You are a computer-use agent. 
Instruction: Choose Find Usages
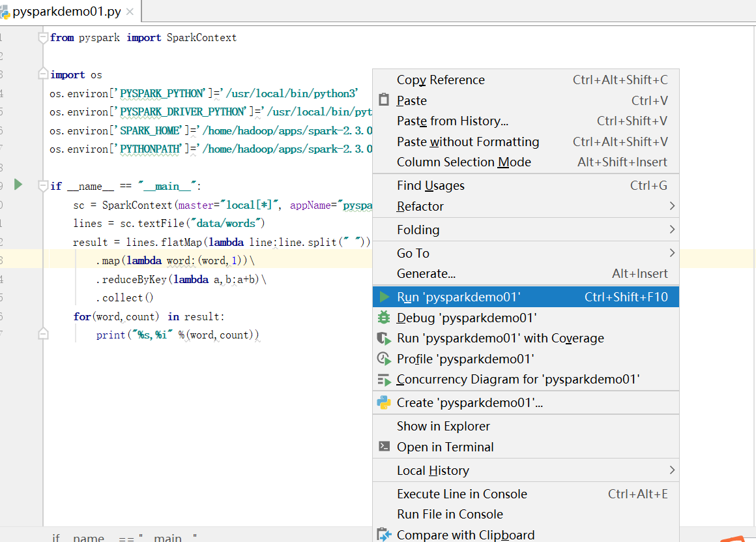point(526,185)
